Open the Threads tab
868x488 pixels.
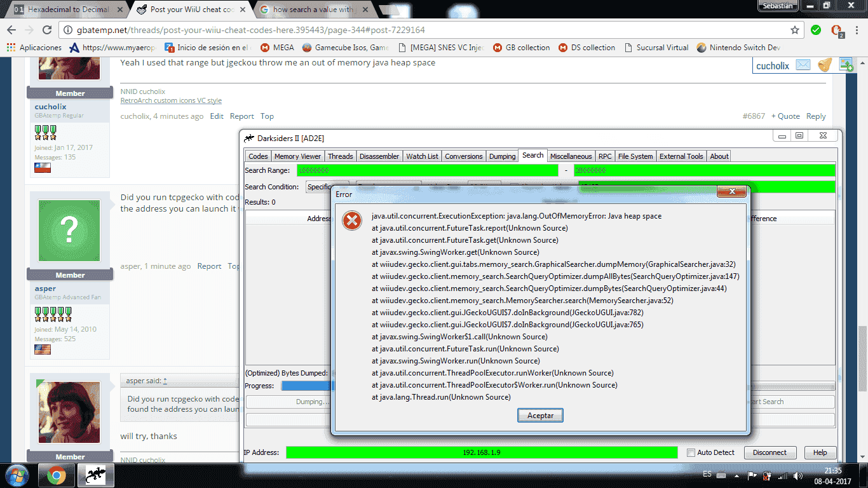pyautogui.click(x=340, y=156)
